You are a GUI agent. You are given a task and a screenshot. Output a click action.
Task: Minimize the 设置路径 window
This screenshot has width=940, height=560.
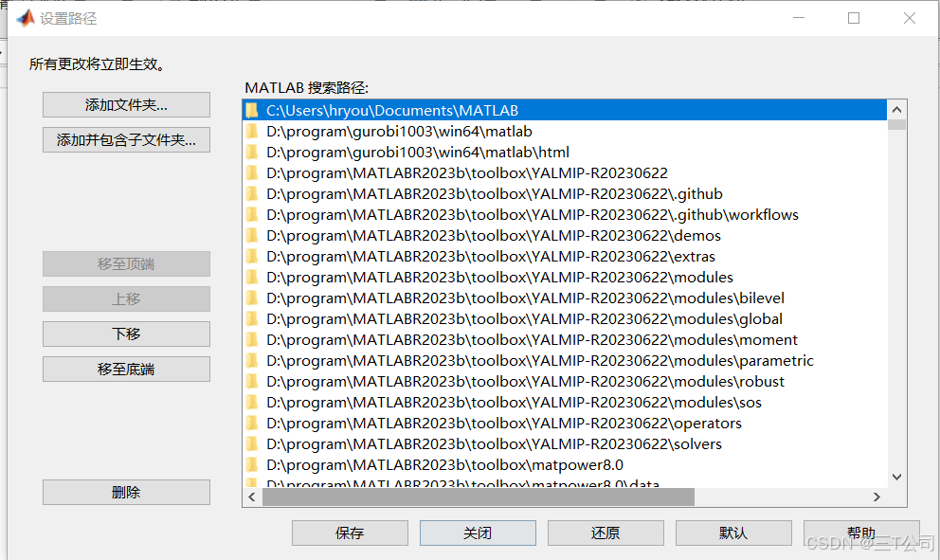[799, 18]
